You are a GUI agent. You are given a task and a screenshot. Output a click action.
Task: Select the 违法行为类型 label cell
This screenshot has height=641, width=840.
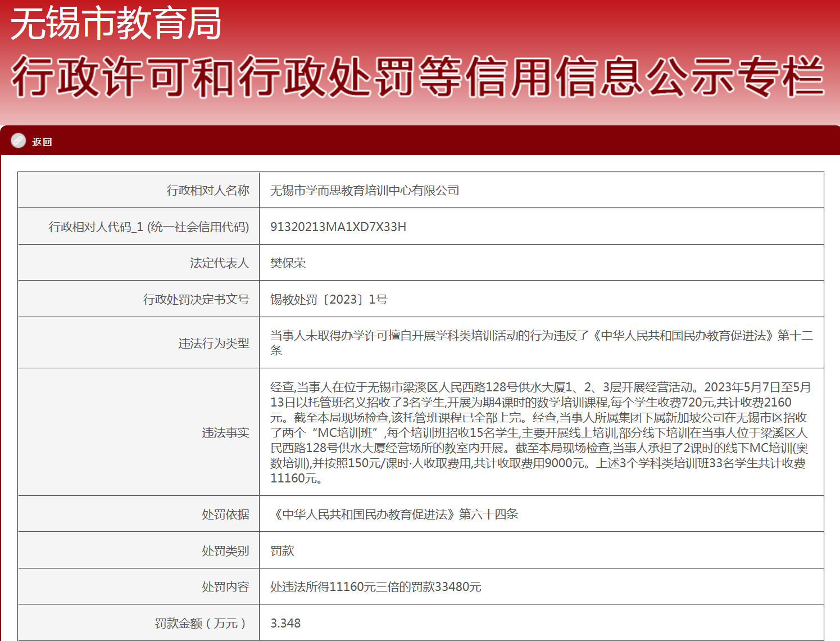[139, 343]
